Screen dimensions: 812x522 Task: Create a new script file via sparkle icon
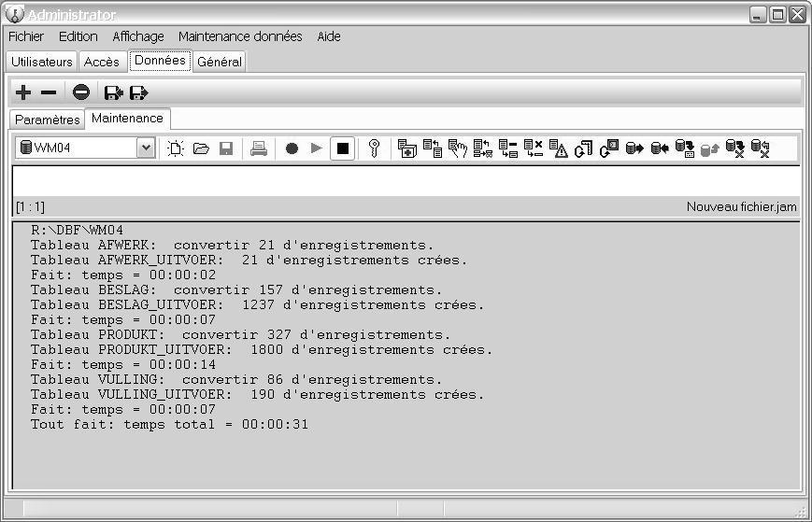(176, 148)
